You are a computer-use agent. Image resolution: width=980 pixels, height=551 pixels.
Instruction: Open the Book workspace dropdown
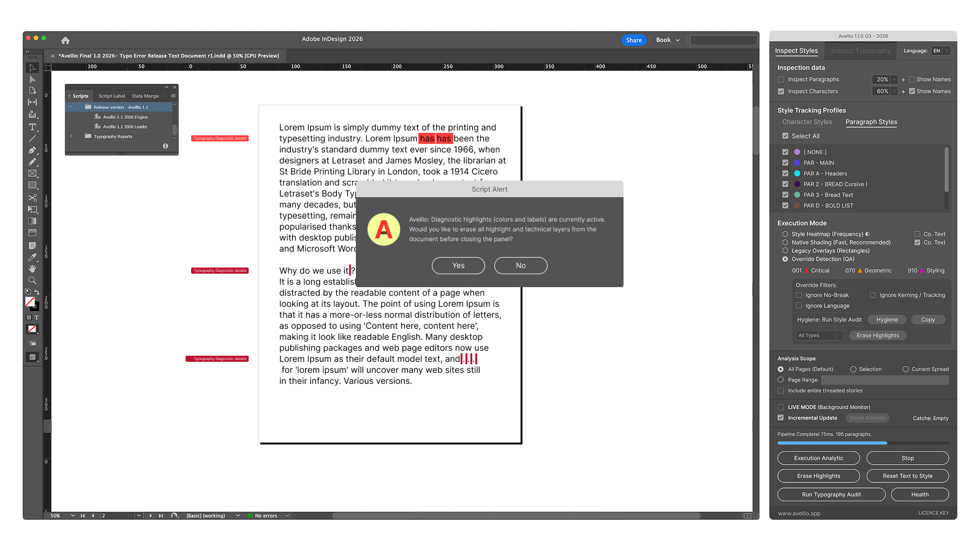pos(668,40)
